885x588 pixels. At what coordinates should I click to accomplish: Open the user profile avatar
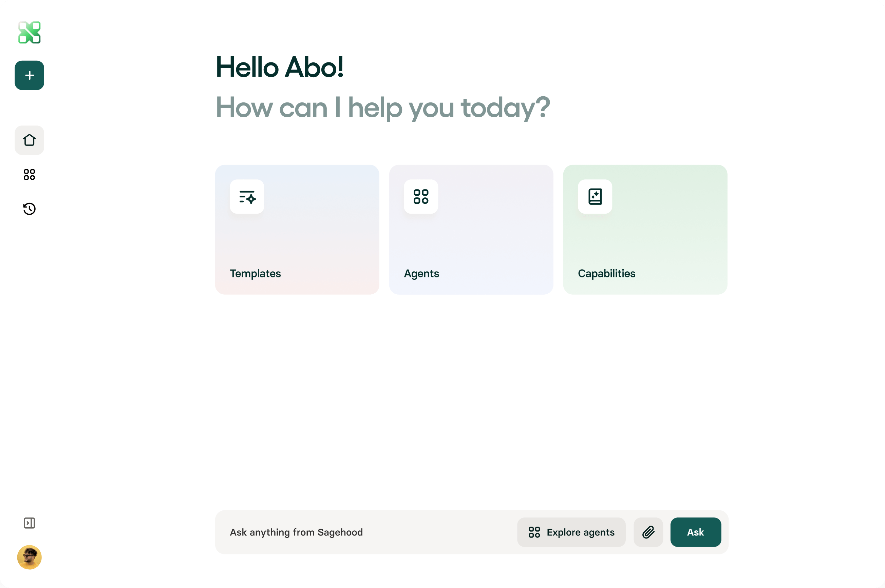tap(29, 557)
